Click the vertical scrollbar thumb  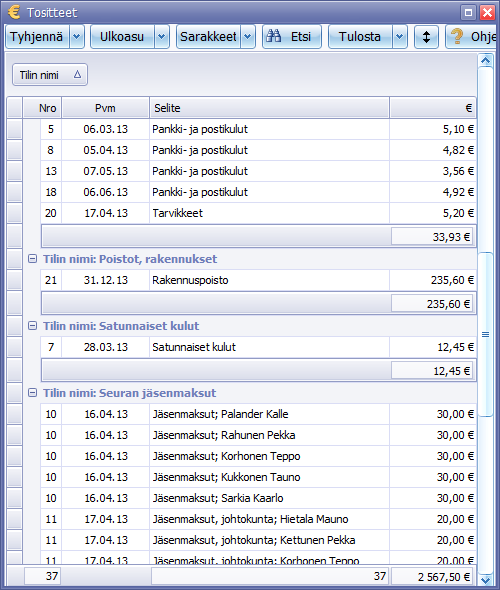pyautogui.click(x=486, y=335)
